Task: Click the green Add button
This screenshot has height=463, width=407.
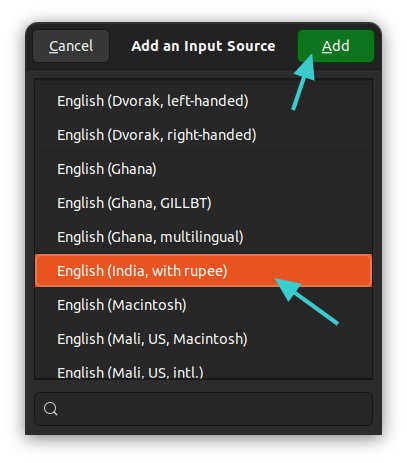Action: pyautogui.click(x=336, y=46)
